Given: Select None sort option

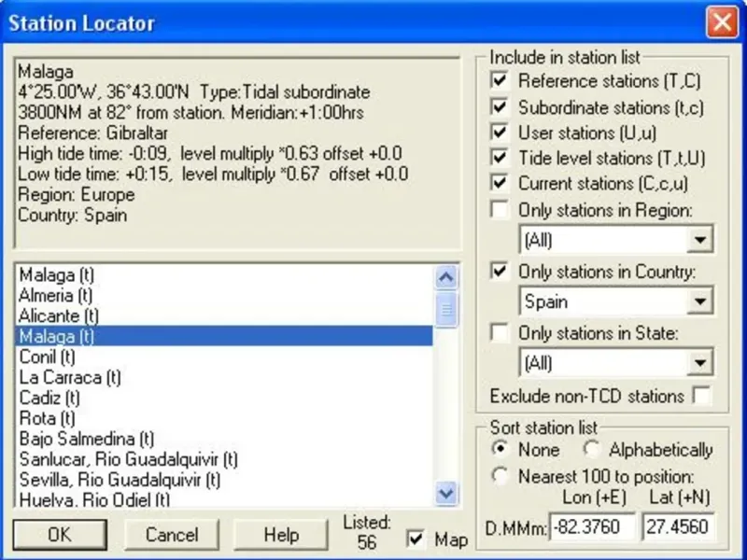Looking at the screenshot, I should pyautogui.click(x=500, y=449).
